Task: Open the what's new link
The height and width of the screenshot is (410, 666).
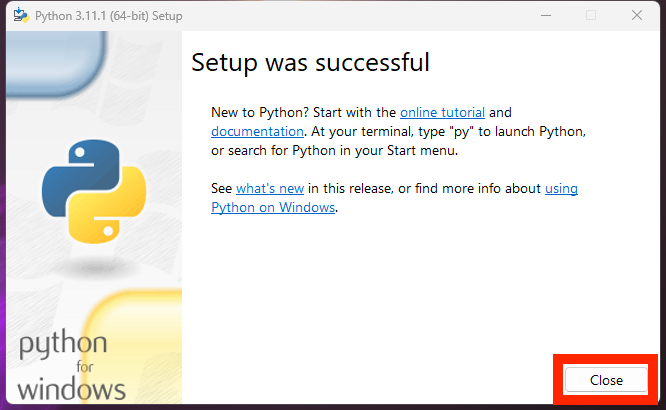Action: click(x=270, y=188)
